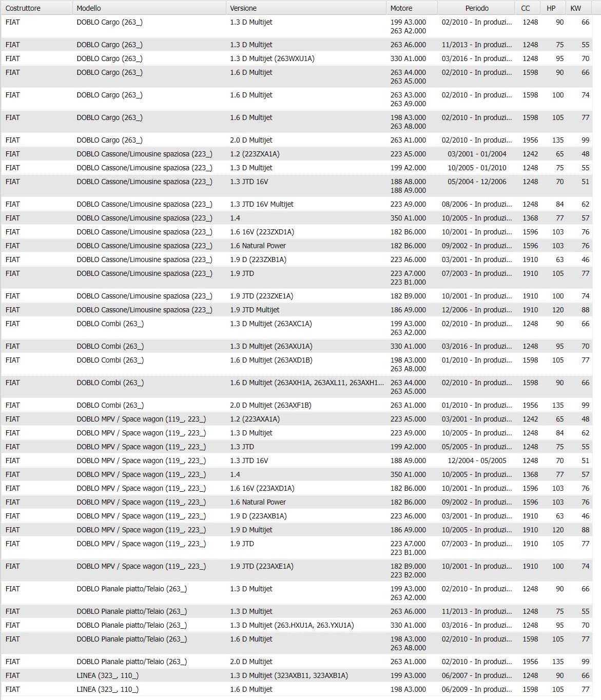
Task: Click the Versione column header
Action: [x=306, y=8]
